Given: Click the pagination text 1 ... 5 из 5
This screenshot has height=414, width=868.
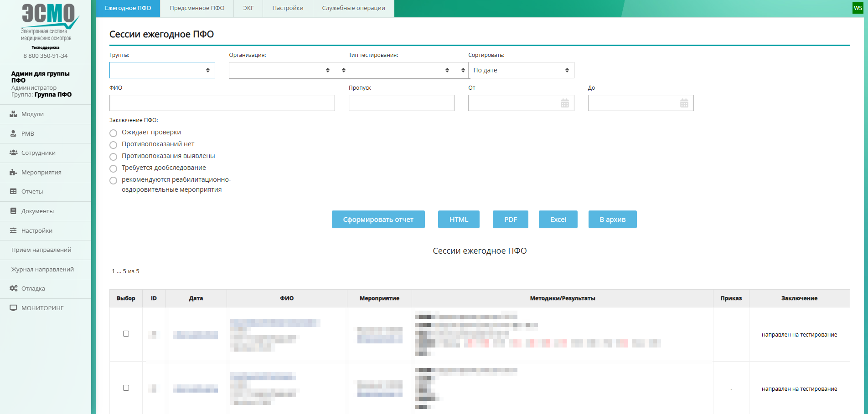Looking at the screenshot, I should pos(125,271).
